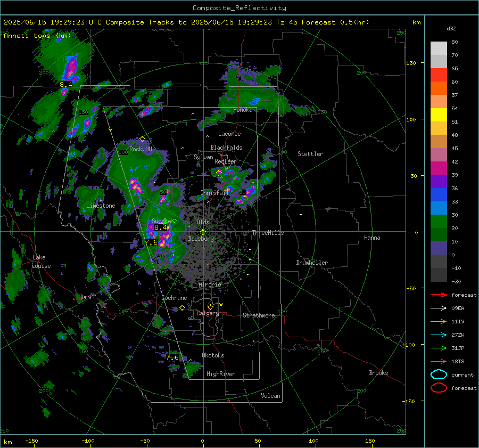Click the 8.4 tops label beside Sundre
Viewport: 479px width, 448px height.
click(x=161, y=227)
